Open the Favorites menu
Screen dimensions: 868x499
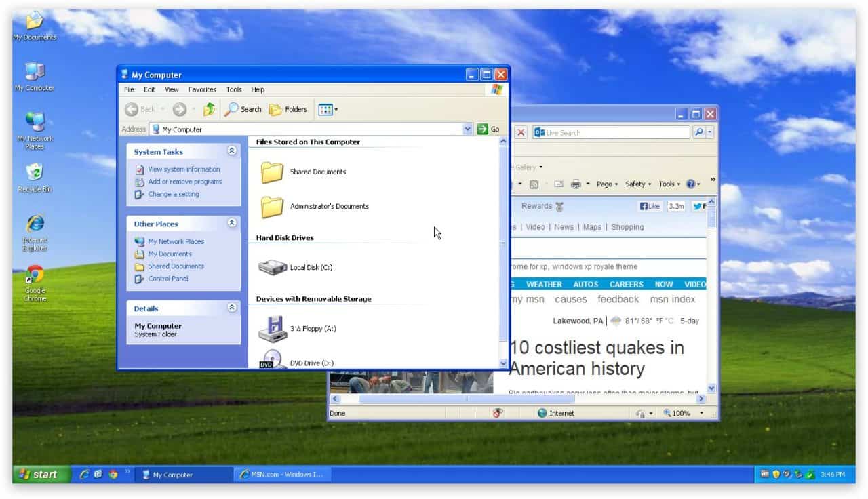[x=202, y=89]
